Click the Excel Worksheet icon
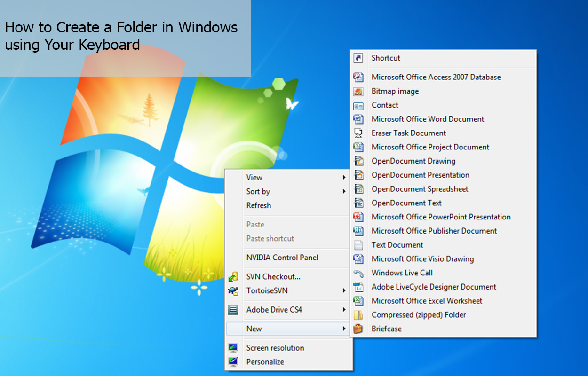 [x=358, y=301]
